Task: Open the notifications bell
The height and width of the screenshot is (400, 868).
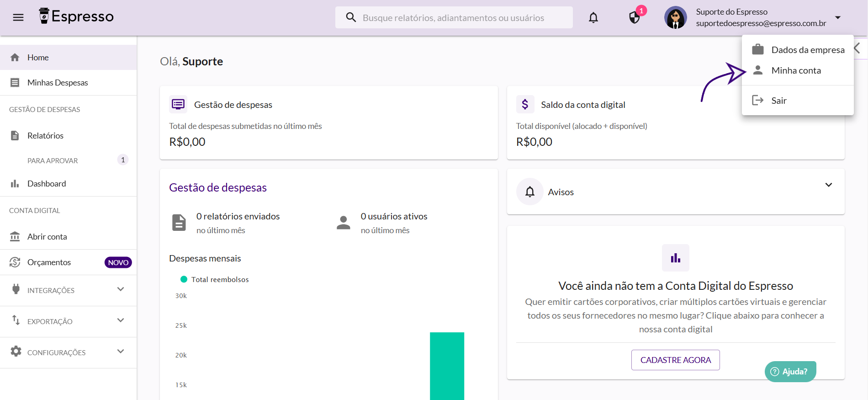Action: coord(593,18)
